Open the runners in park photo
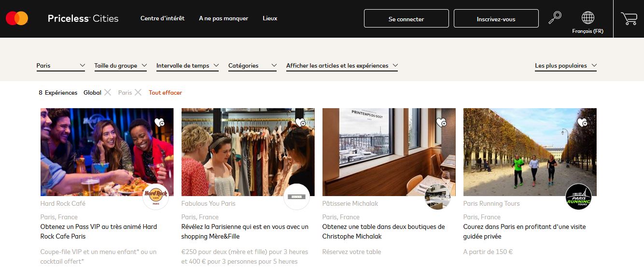 (530, 152)
